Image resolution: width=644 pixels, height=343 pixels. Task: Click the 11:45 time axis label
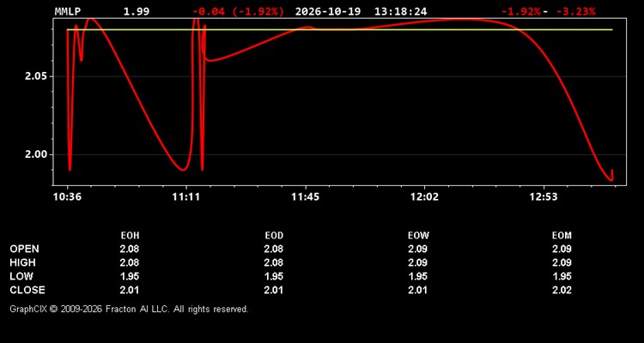(305, 197)
